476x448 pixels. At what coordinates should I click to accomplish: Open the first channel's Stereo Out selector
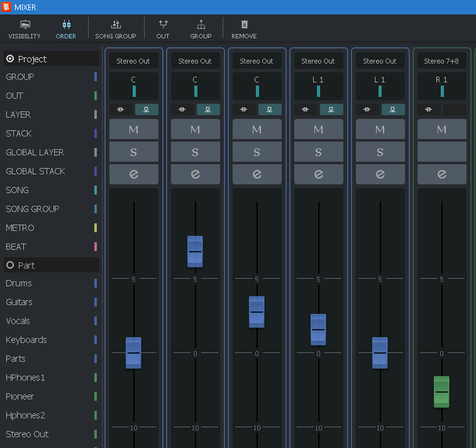coord(133,61)
